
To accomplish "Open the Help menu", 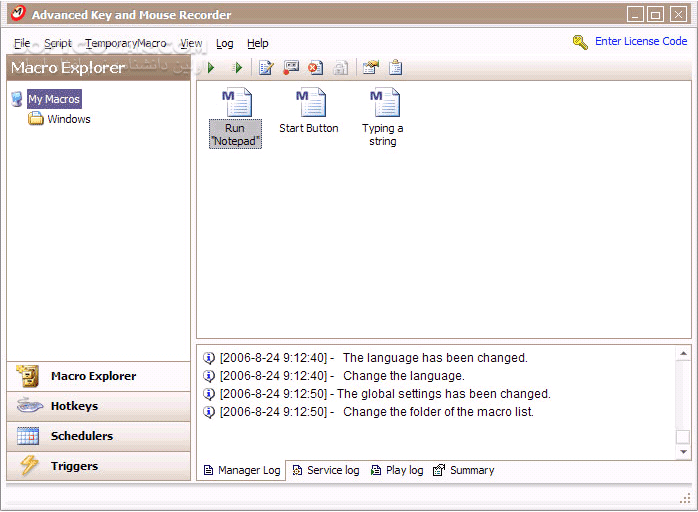I will tap(258, 43).
